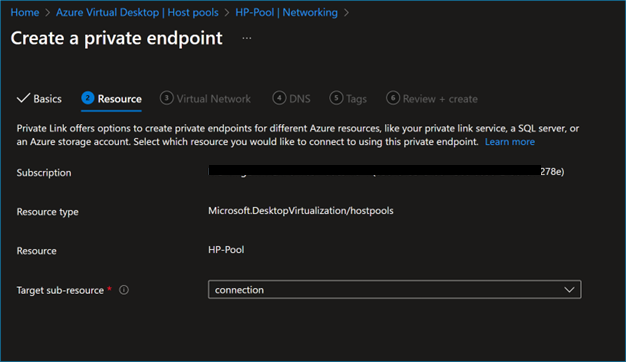Viewport: 626px width, 362px height.
Task: Click the Resource tab label
Action: [x=119, y=99]
